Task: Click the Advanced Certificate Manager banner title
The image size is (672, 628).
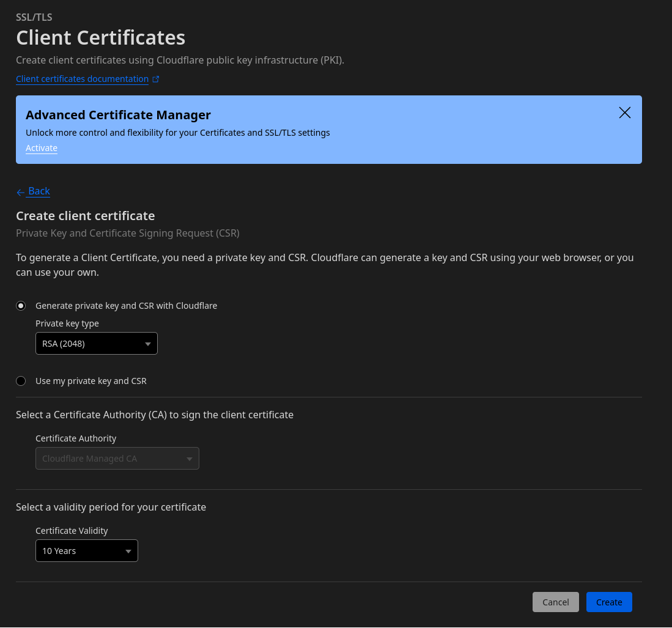Action: coord(118,115)
